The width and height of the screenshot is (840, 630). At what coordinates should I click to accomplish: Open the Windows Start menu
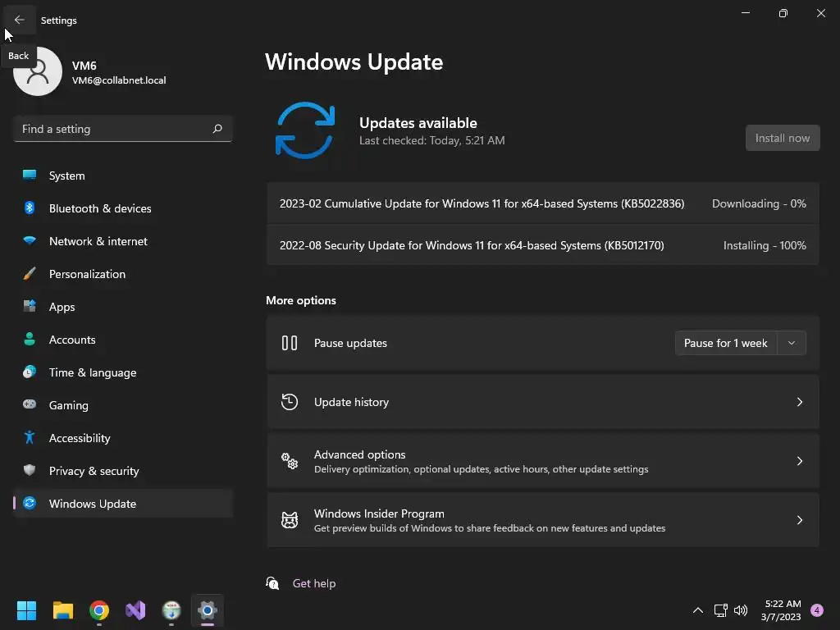point(26,610)
